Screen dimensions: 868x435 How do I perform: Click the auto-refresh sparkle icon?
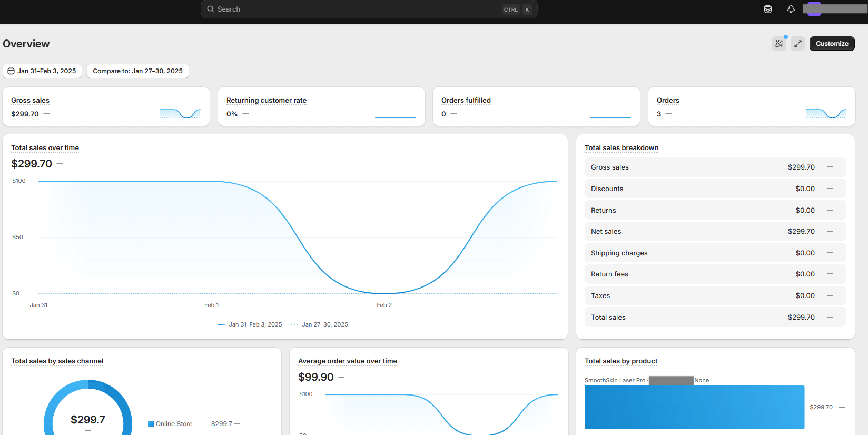[779, 44]
